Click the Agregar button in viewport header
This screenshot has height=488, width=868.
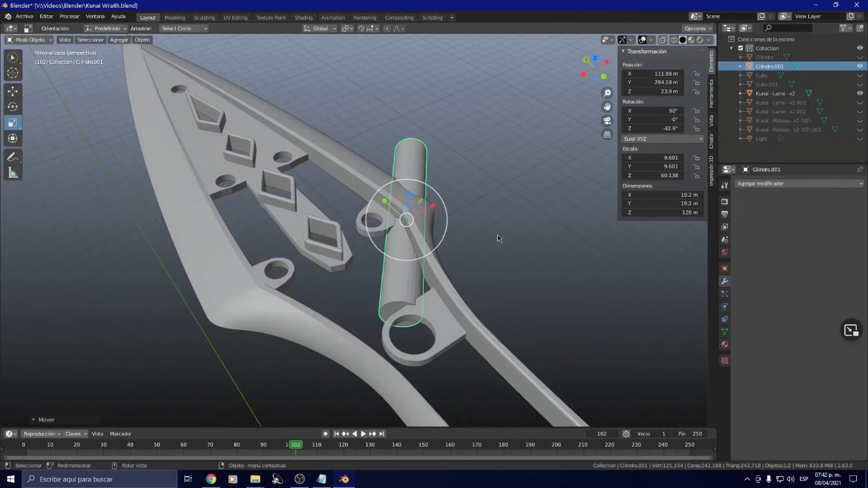click(119, 40)
